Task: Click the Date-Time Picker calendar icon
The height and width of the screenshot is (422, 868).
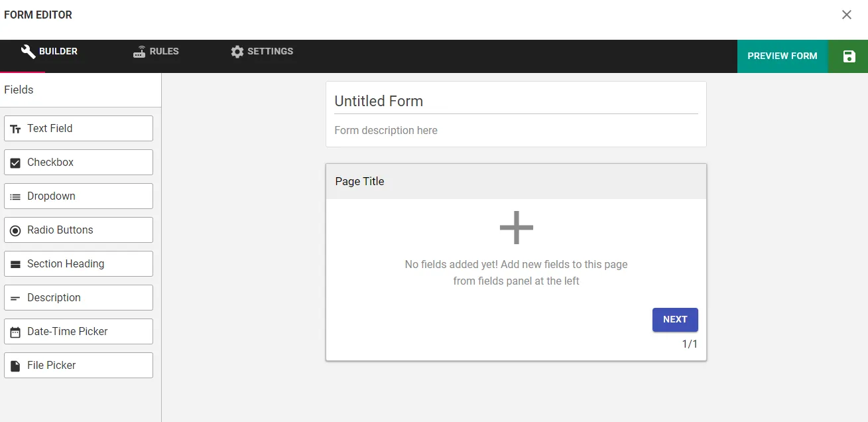Action: coord(15,332)
